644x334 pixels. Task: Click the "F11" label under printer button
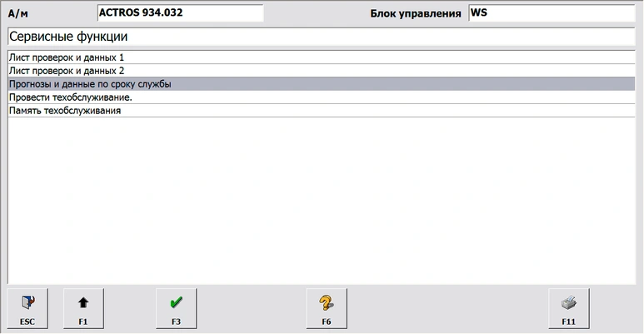(568, 321)
